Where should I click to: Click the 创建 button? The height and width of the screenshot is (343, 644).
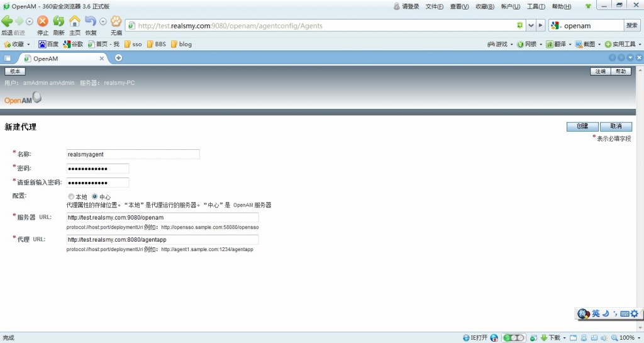point(582,126)
